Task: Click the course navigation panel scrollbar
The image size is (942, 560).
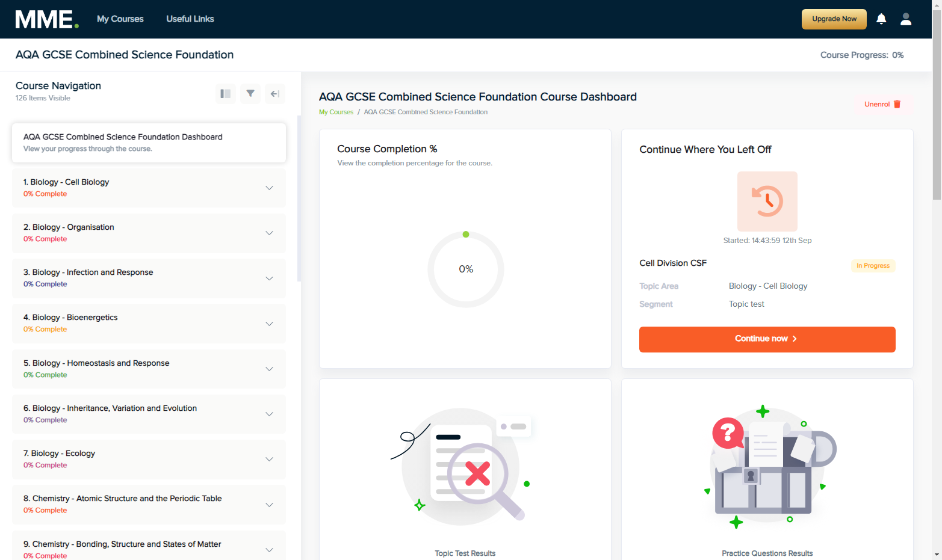Action: pos(299,198)
